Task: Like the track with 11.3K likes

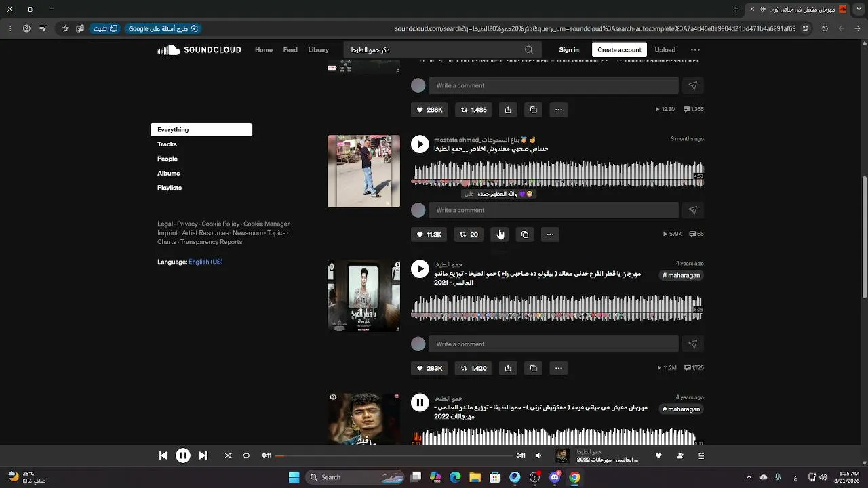Action: pyautogui.click(x=429, y=235)
